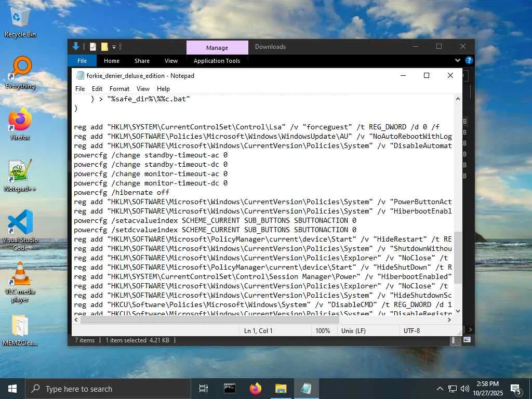Select the Manage contextual tab in Explorer
Image resolution: width=532 pixels, height=399 pixels.
point(217,47)
